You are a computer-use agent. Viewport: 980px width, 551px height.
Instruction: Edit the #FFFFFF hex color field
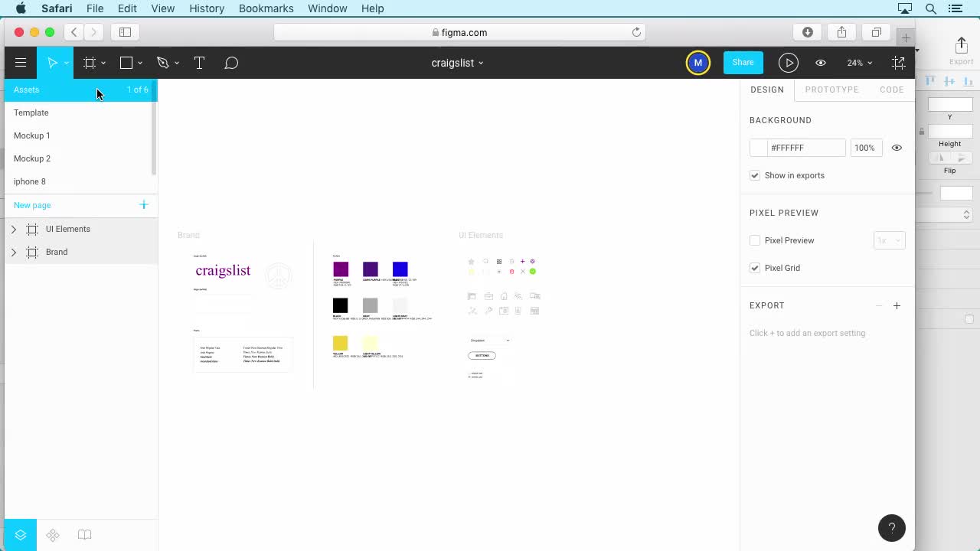(x=805, y=148)
